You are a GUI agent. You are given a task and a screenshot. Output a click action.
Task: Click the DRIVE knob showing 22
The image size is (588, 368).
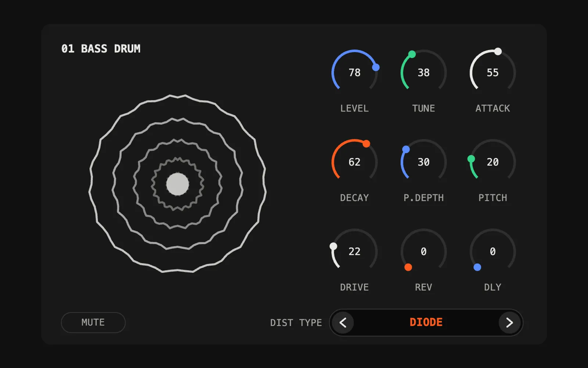tap(354, 251)
